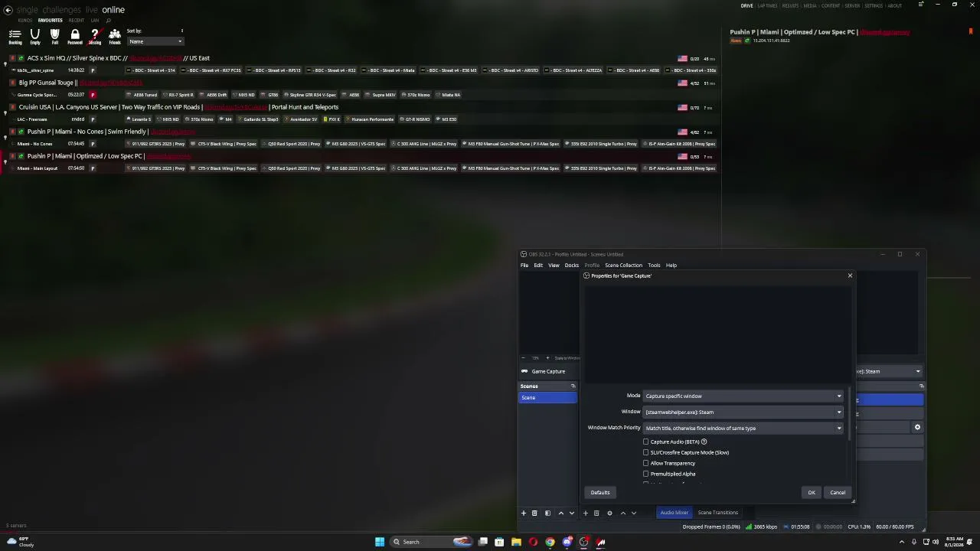This screenshot has width=980, height=551.
Task: Undock the Scenes panel with its icon
Action: 573,386
